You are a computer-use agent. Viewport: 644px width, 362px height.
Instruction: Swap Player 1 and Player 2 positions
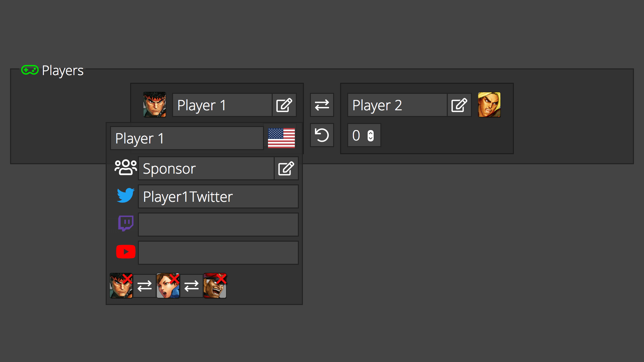point(322,105)
